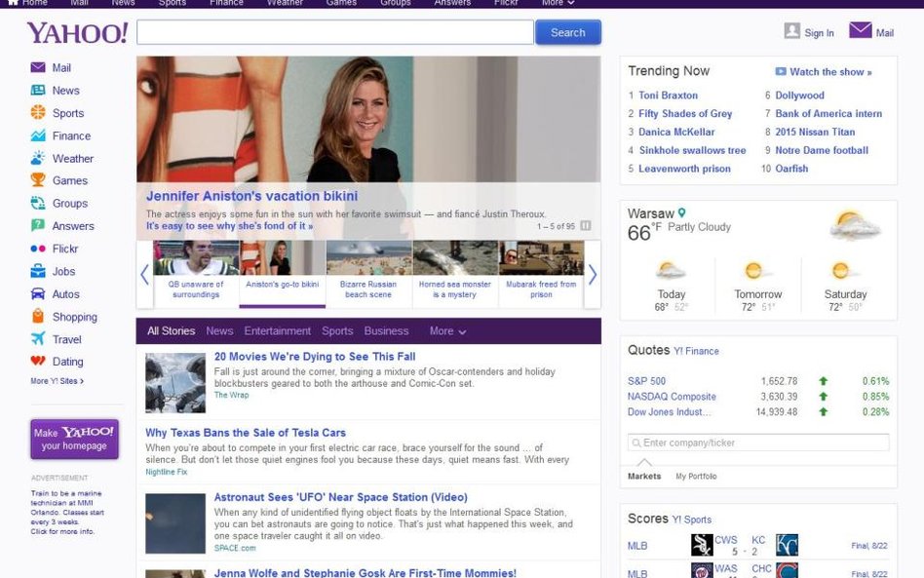Viewport: 924px width, 578px height.
Task: Click the Dating hearts icon
Action: tap(38, 362)
